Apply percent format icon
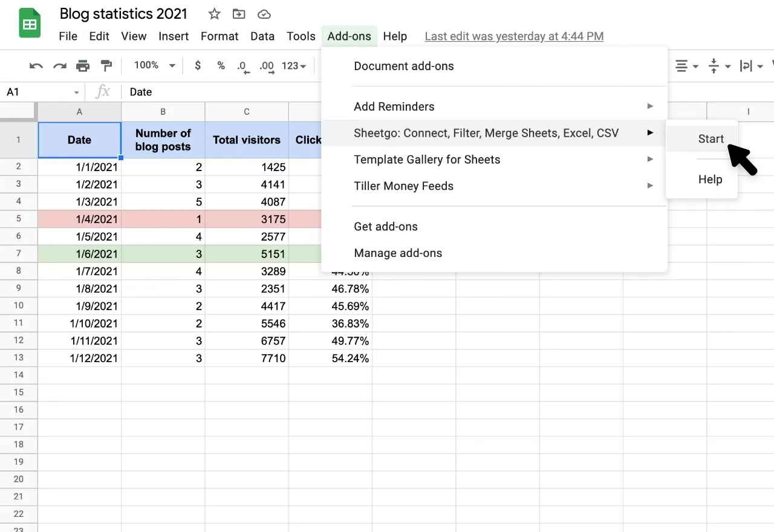The height and width of the screenshot is (532, 774). 221,66
